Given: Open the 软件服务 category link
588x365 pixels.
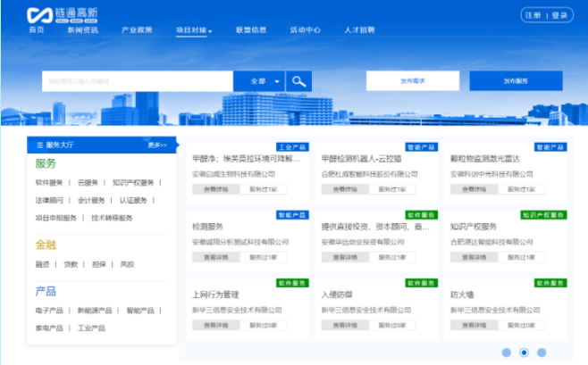Looking at the screenshot, I should [49, 183].
